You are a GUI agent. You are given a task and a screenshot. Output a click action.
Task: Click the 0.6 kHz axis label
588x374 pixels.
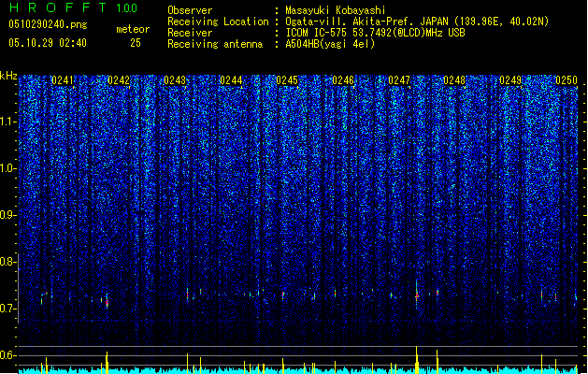point(7,355)
